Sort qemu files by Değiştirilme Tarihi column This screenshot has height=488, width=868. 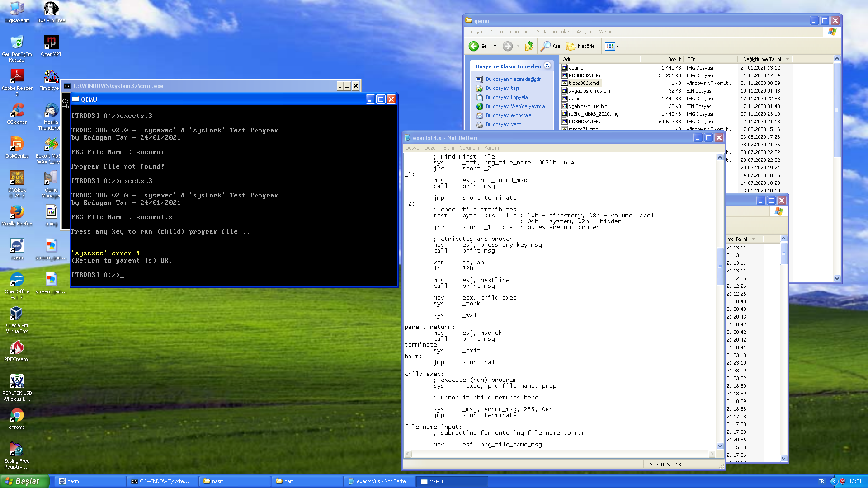point(765,59)
